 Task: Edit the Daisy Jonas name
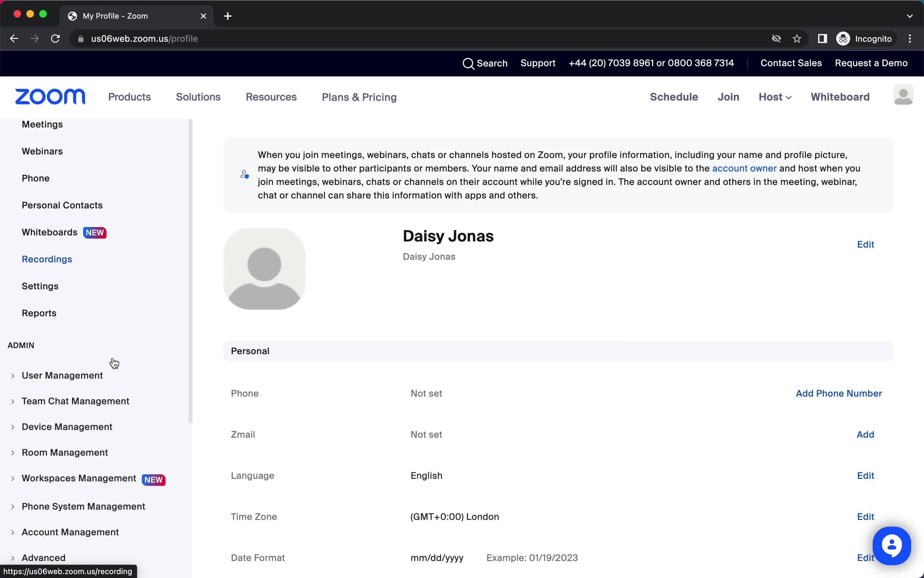coord(865,244)
